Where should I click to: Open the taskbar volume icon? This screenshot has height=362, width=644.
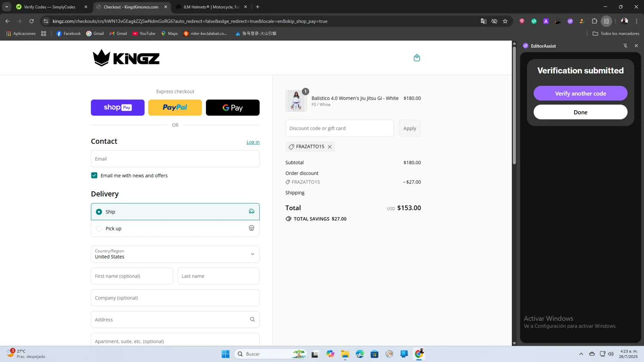611,354
